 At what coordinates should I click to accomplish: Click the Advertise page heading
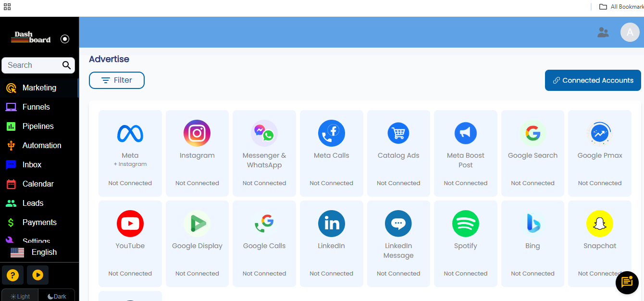109,59
